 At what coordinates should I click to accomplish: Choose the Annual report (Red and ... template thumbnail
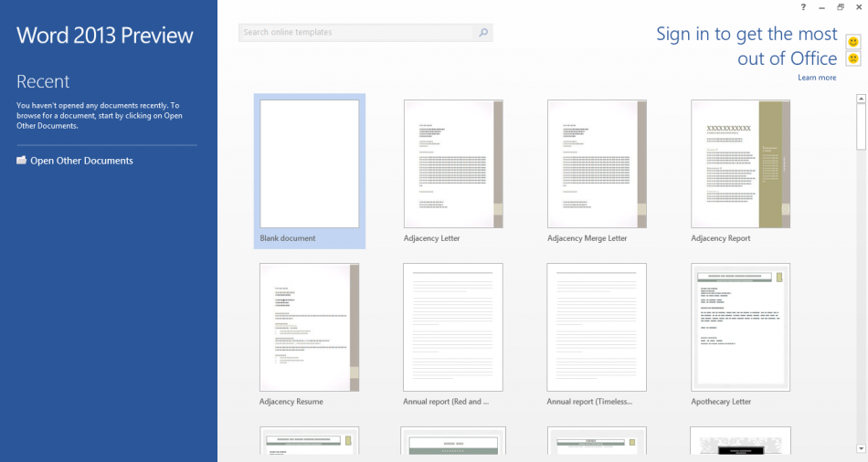(x=453, y=327)
